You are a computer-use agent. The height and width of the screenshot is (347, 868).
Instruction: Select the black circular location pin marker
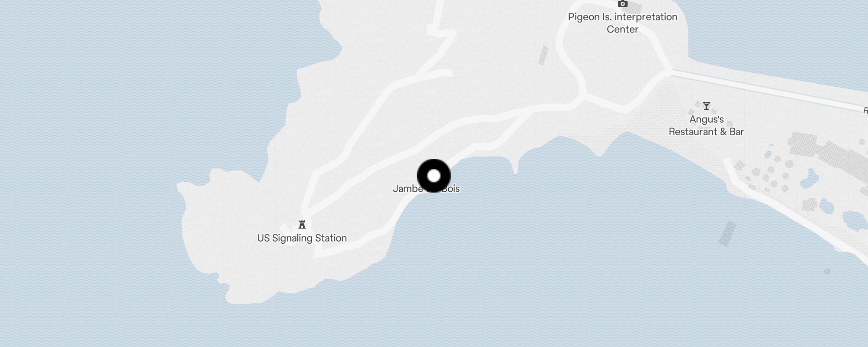pyautogui.click(x=434, y=176)
